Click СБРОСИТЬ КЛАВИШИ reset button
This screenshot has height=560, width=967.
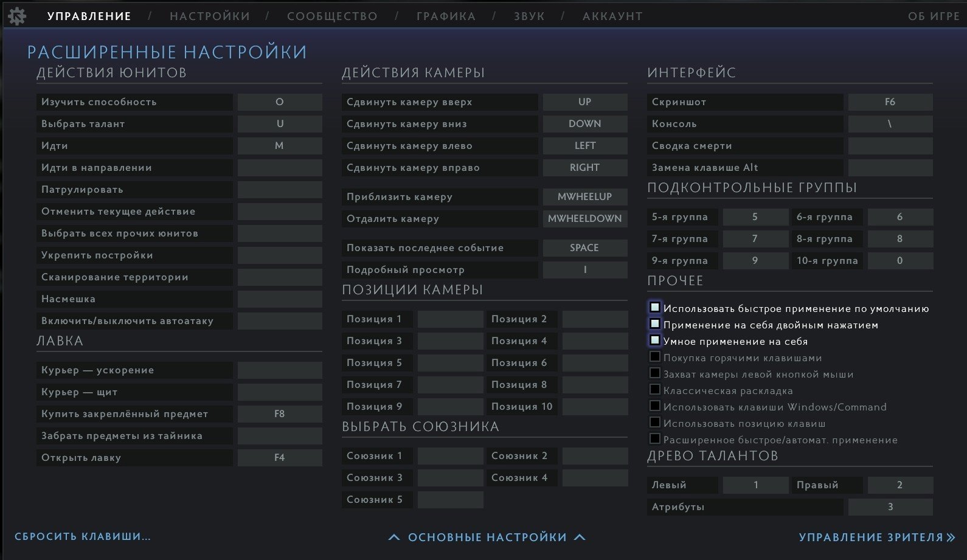click(83, 536)
